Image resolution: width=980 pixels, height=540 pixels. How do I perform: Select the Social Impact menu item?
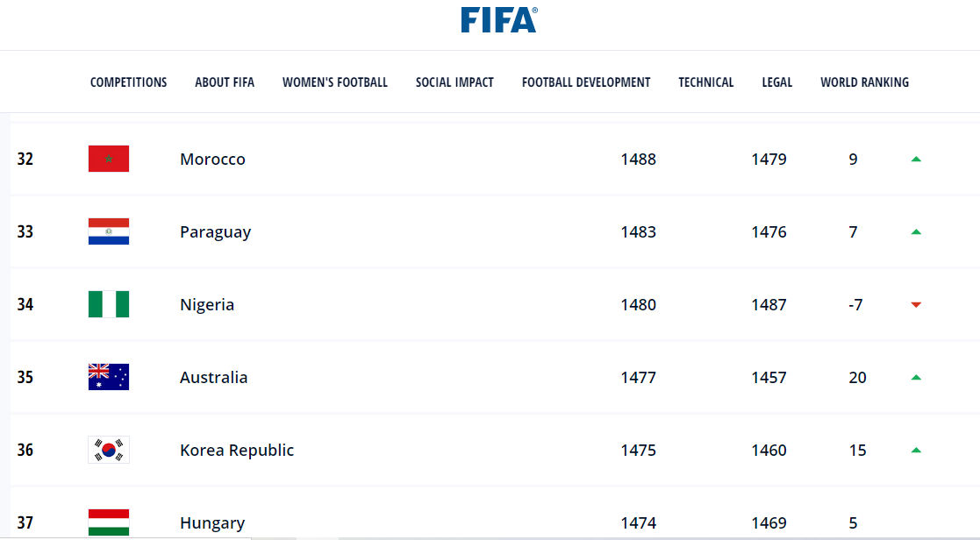(454, 82)
